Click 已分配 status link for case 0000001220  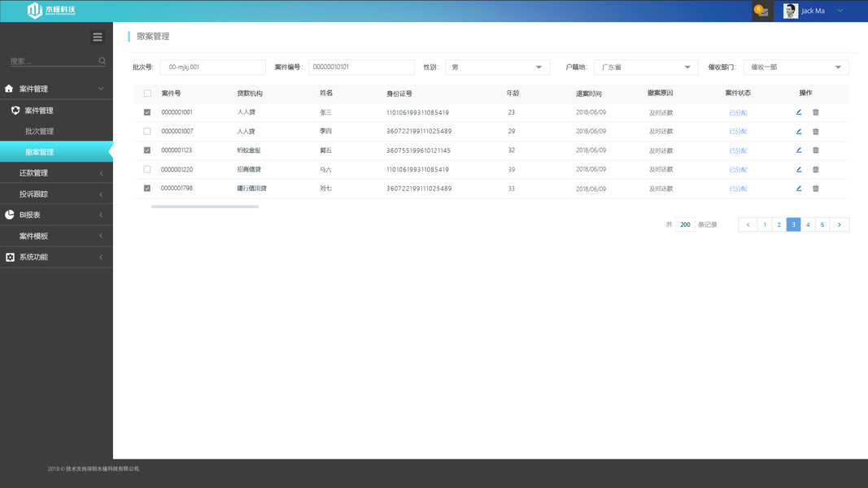pos(738,170)
